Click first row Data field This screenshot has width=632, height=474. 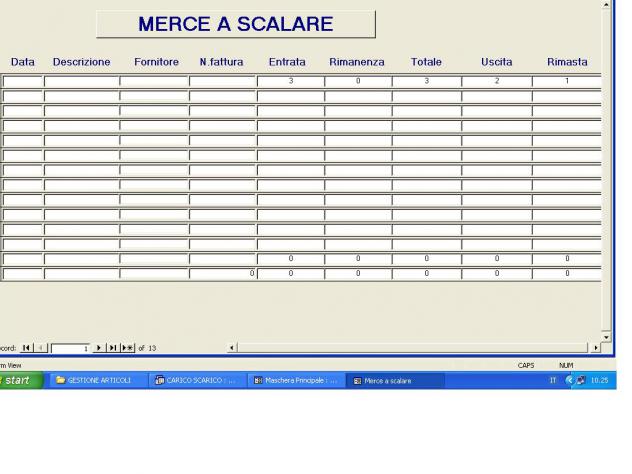pos(23,81)
